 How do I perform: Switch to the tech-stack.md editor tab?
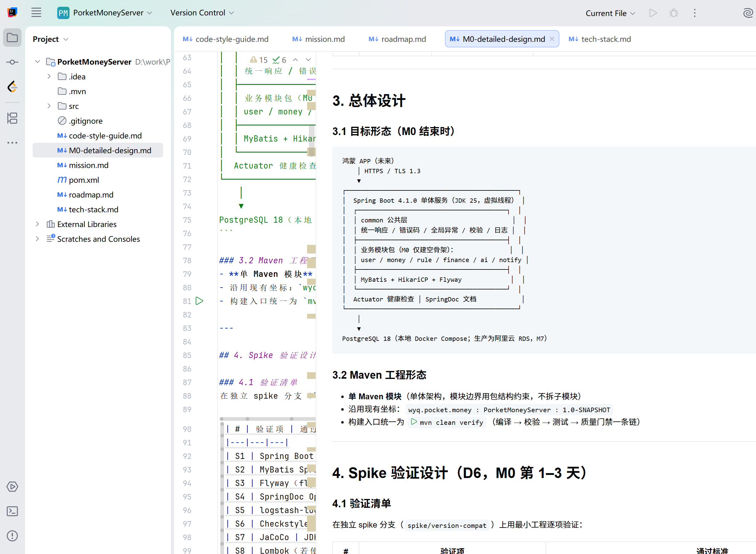click(600, 39)
